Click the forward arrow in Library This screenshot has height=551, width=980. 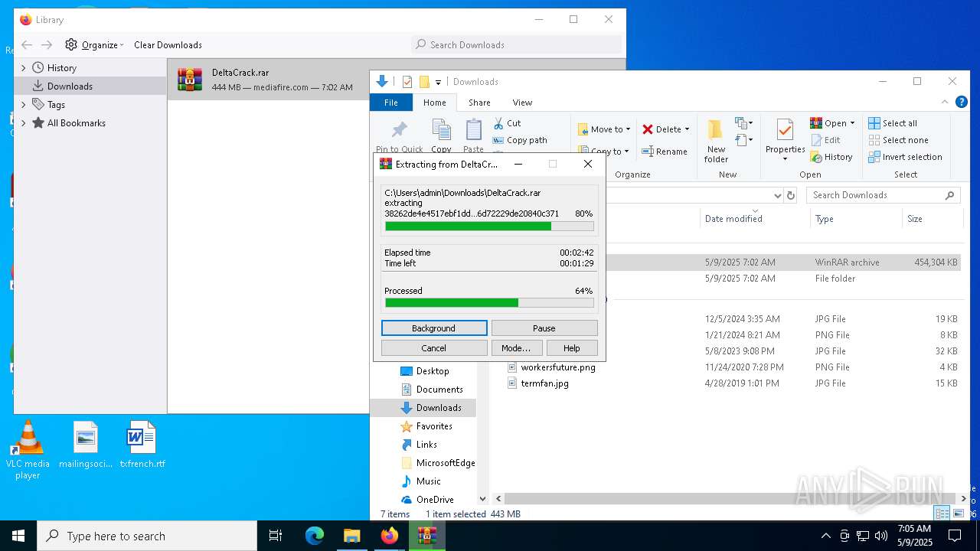[47, 45]
